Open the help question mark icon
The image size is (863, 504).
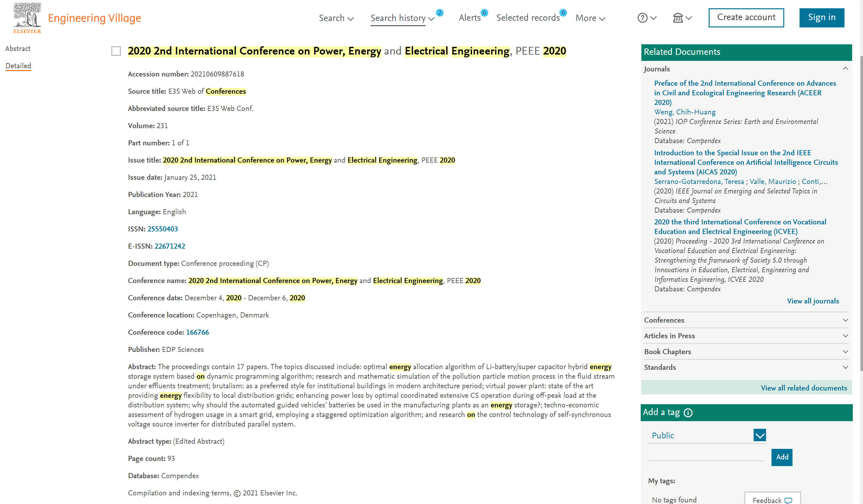642,18
